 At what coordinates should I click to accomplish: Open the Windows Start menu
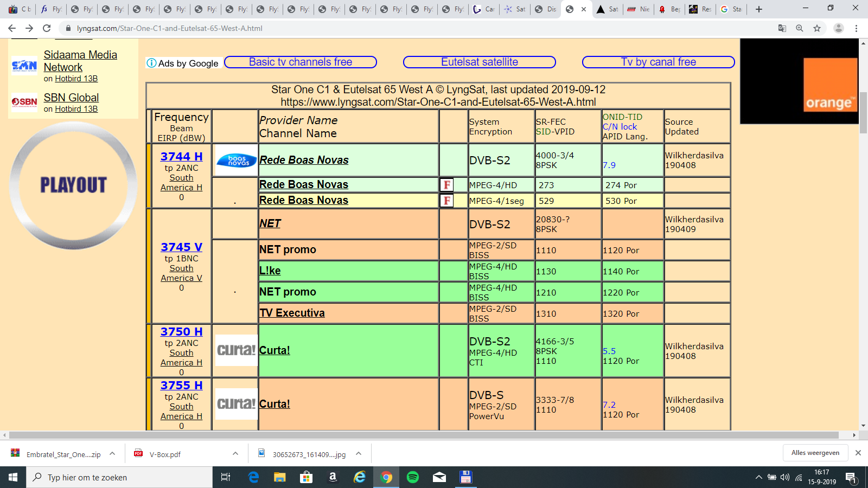(13, 477)
